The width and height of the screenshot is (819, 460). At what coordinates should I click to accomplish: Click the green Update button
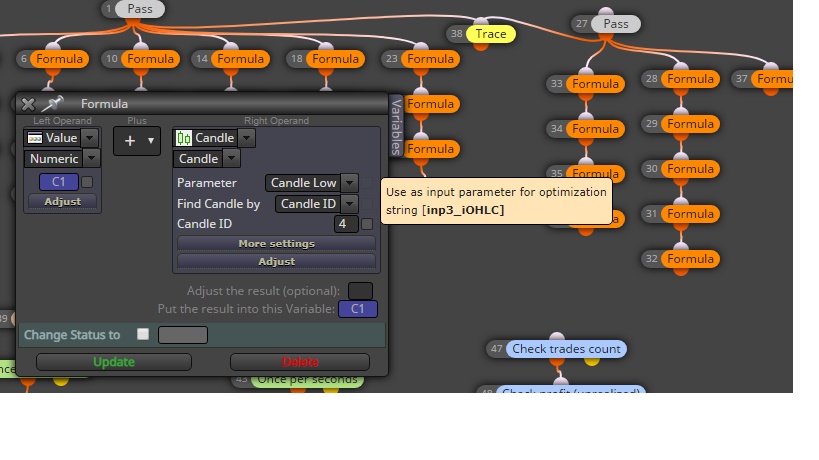pos(114,362)
